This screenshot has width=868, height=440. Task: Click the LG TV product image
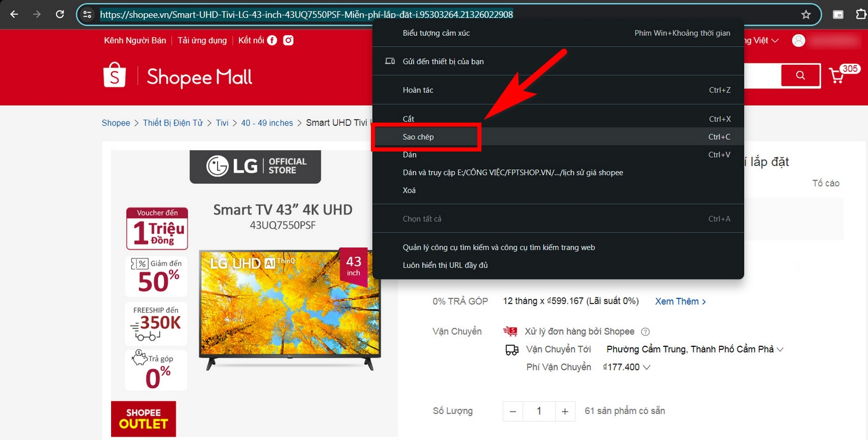point(290,309)
